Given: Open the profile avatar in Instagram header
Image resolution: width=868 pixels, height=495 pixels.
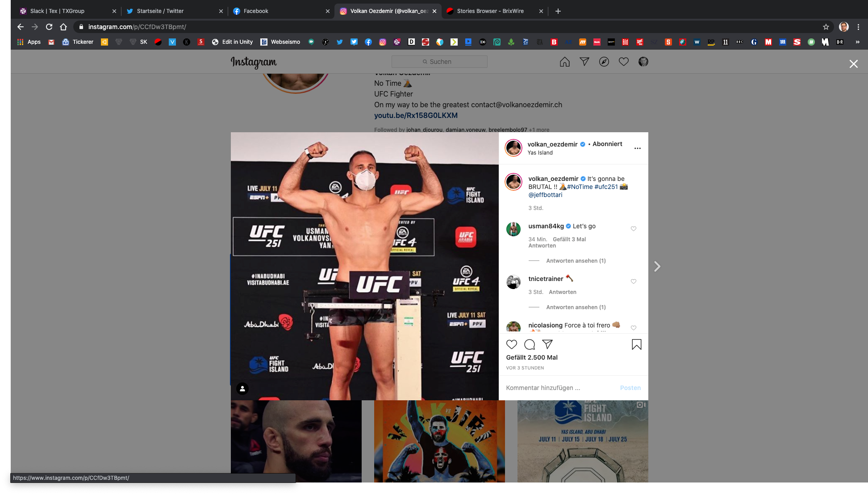Looking at the screenshot, I should coord(643,62).
